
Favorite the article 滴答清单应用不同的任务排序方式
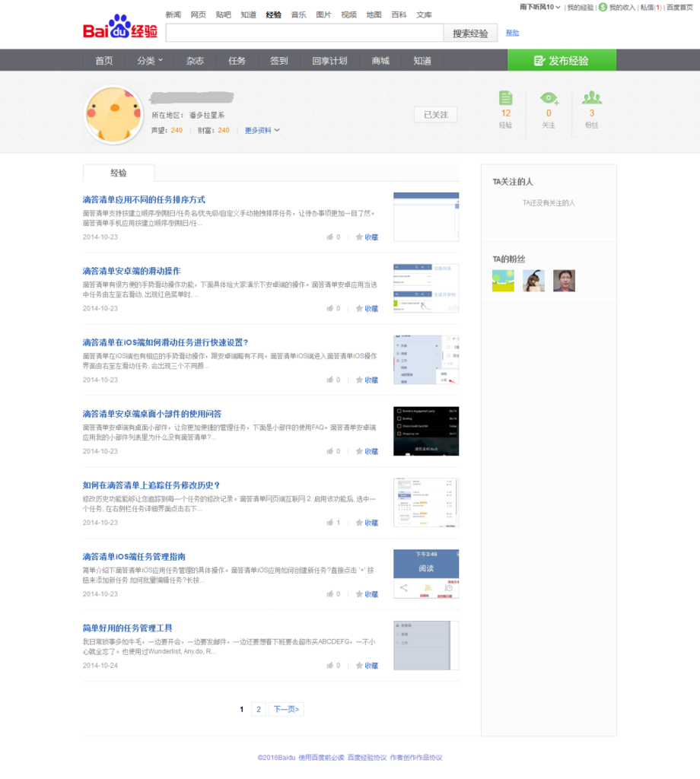point(367,237)
